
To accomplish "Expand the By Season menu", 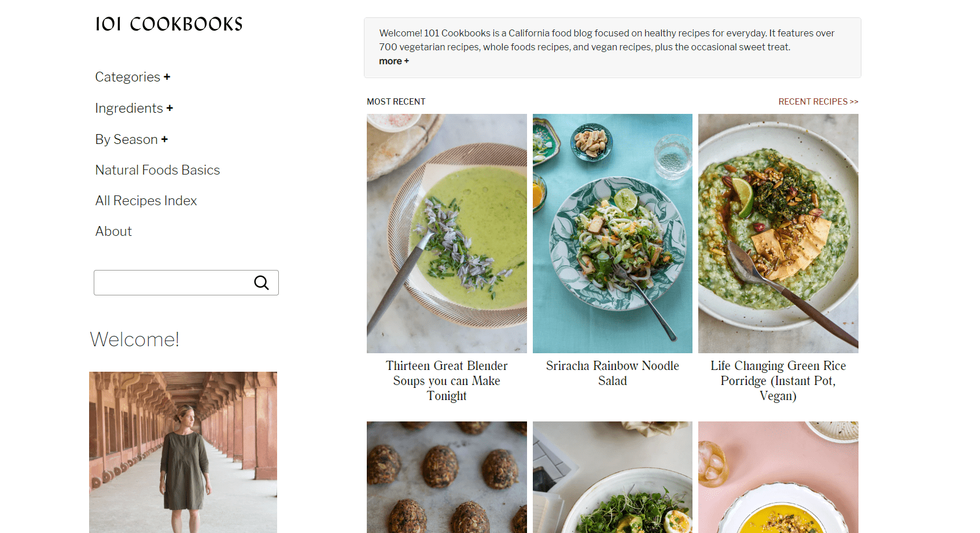I will point(131,140).
